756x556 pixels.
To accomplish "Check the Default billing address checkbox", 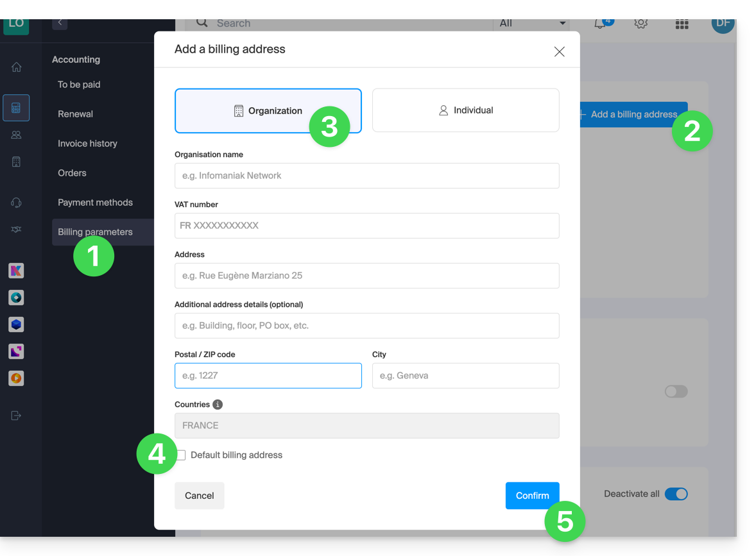I will (181, 455).
